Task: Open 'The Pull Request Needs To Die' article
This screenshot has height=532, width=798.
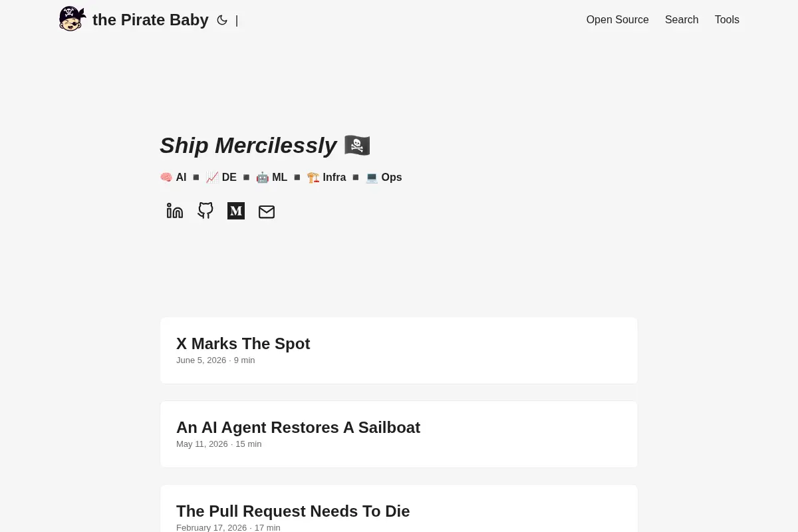Action: 399,509
